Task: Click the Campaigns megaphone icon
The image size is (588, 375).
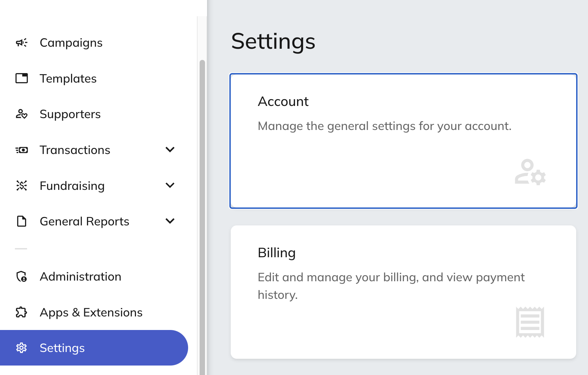Action: pyautogui.click(x=22, y=43)
